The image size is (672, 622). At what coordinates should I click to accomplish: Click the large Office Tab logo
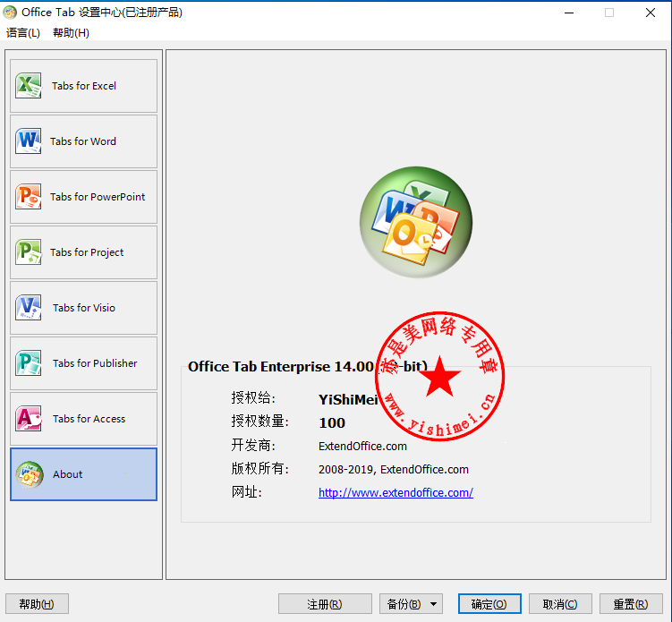[416, 222]
